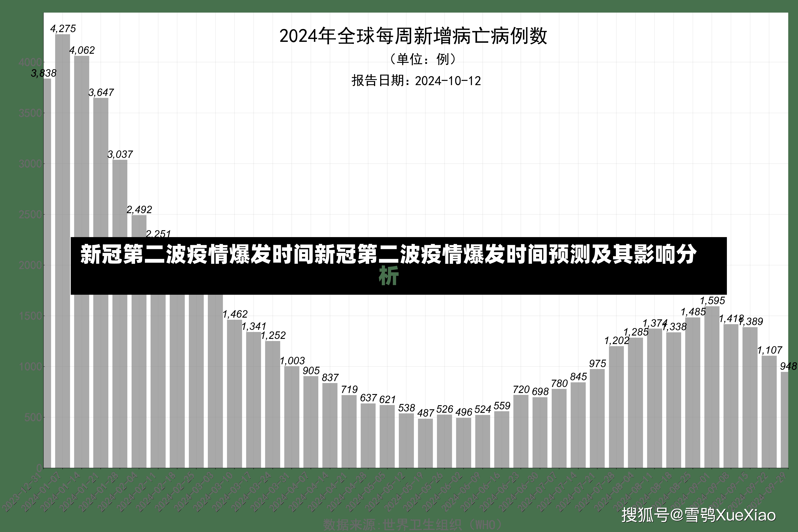
Task: Click the bar value label "621"
Action: [x=387, y=399]
